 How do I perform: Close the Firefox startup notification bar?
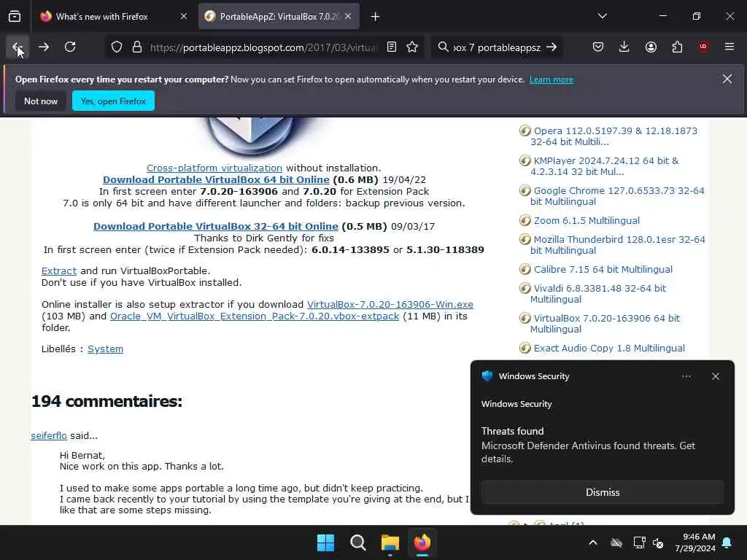tap(727, 79)
